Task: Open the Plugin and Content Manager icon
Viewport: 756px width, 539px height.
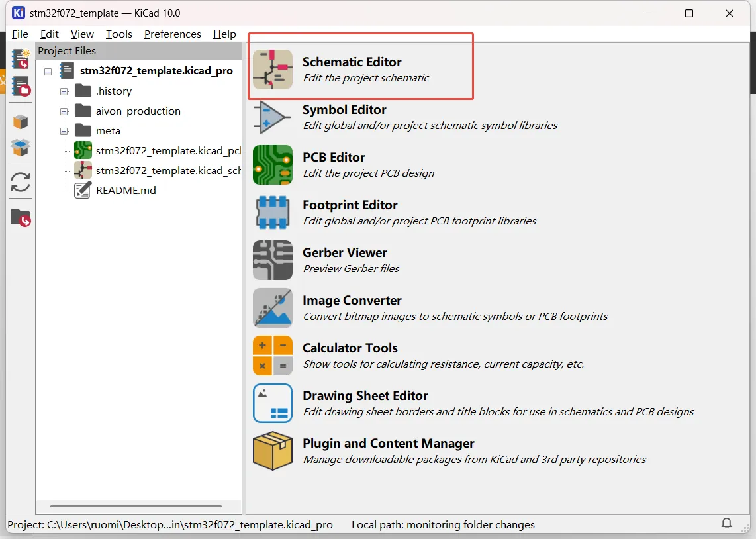Action: tap(272, 451)
